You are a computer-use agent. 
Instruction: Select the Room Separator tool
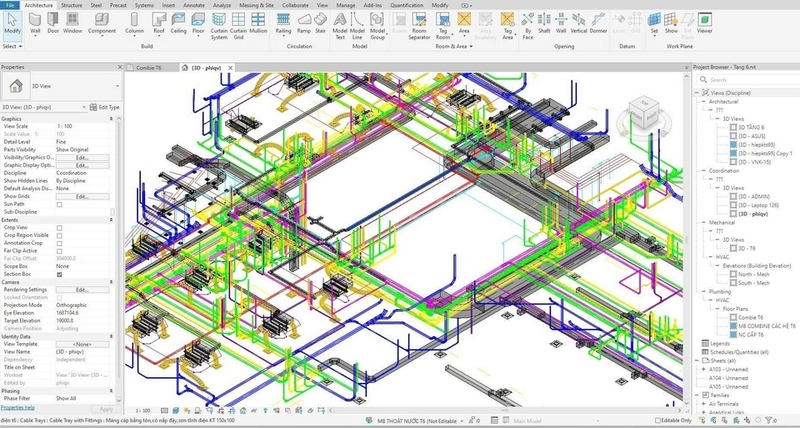coord(419,27)
